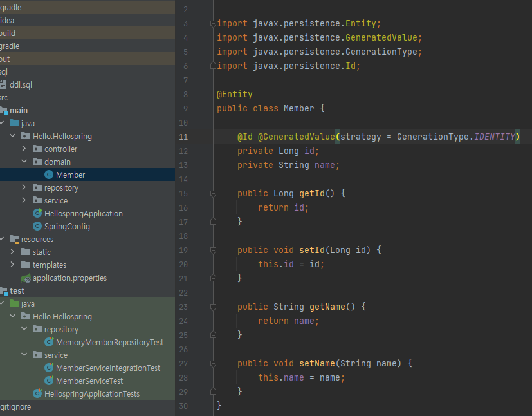Select MemoryMemberRepositoryTest in the tree
The image size is (532, 416).
coord(87,342)
